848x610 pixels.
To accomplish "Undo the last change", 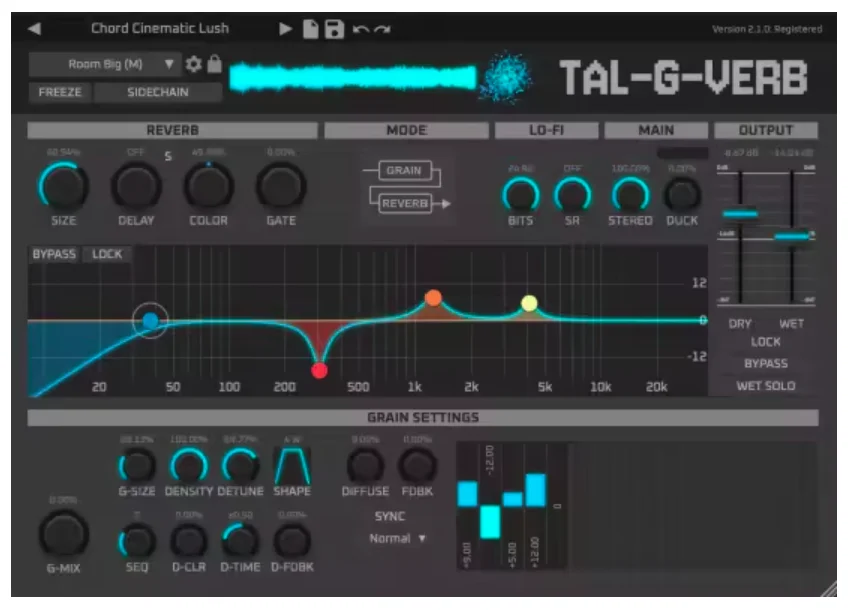I will (361, 29).
